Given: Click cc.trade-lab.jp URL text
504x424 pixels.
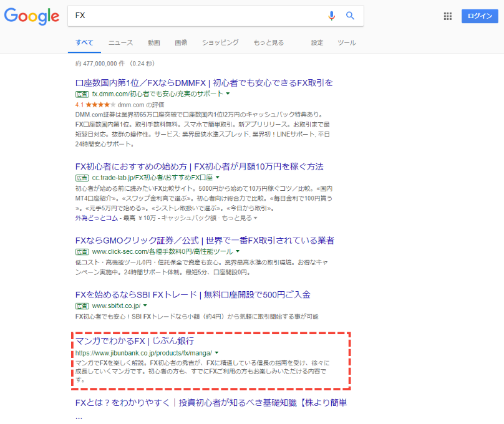Looking at the screenshot, I should (x=152, y=178).
